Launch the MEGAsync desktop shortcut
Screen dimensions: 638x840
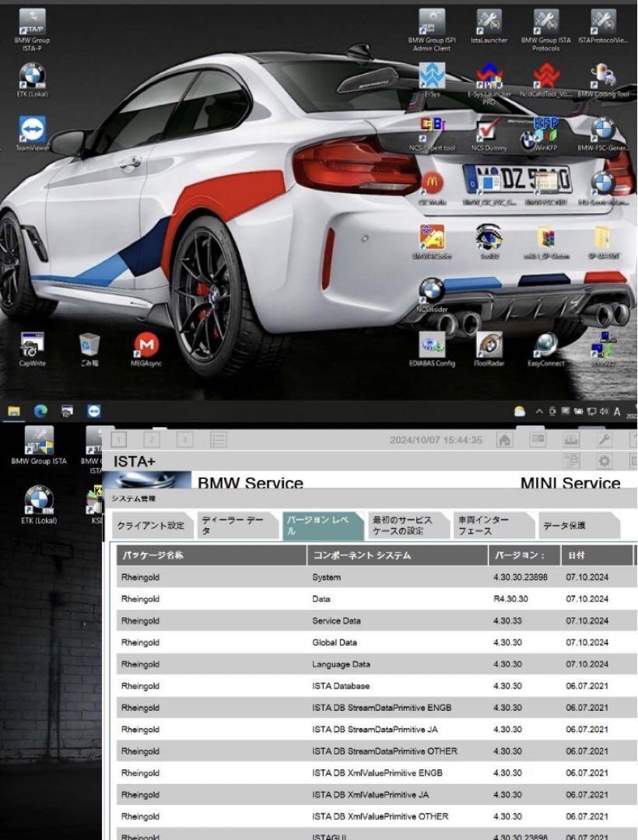[x=146, y=349]
